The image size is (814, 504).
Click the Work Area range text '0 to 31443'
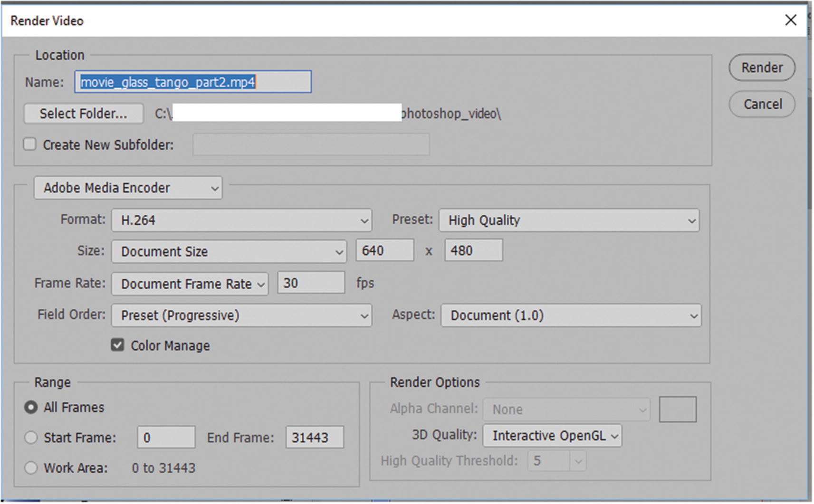(x=163, y=468)
